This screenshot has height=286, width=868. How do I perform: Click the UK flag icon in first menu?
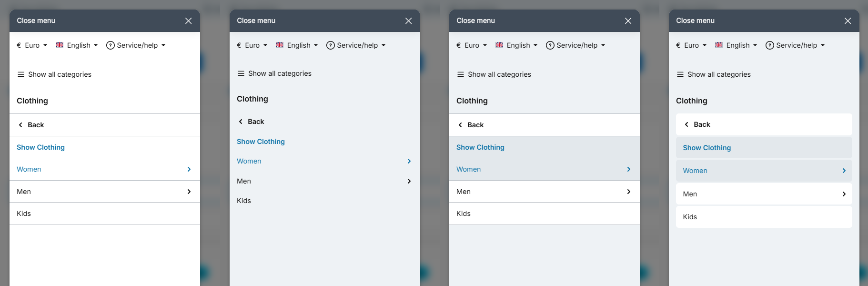(60, 45)
